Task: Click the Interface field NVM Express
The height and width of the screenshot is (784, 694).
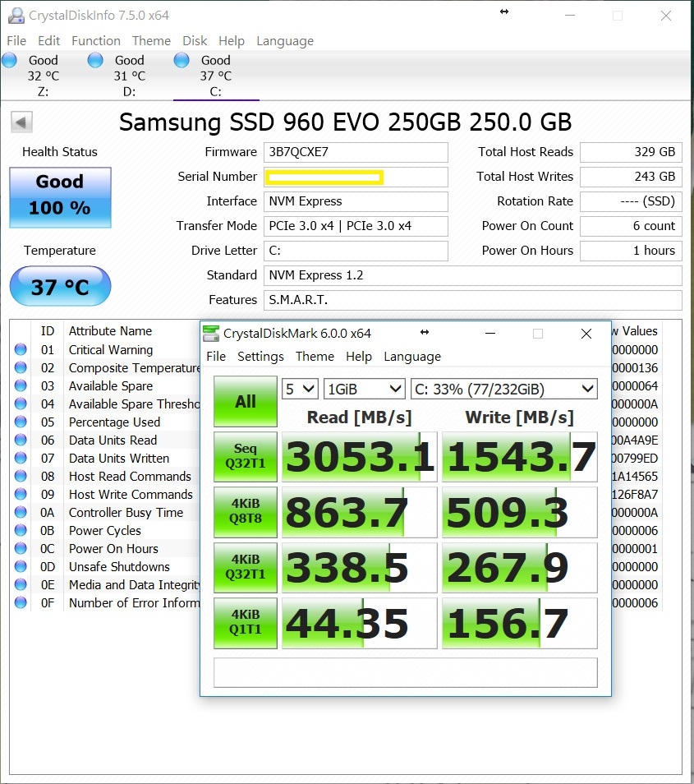Action: click(x=356, y=201)
